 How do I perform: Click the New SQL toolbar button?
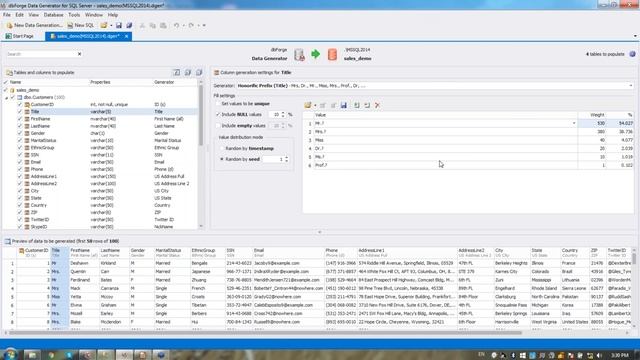tap(81, 25)
